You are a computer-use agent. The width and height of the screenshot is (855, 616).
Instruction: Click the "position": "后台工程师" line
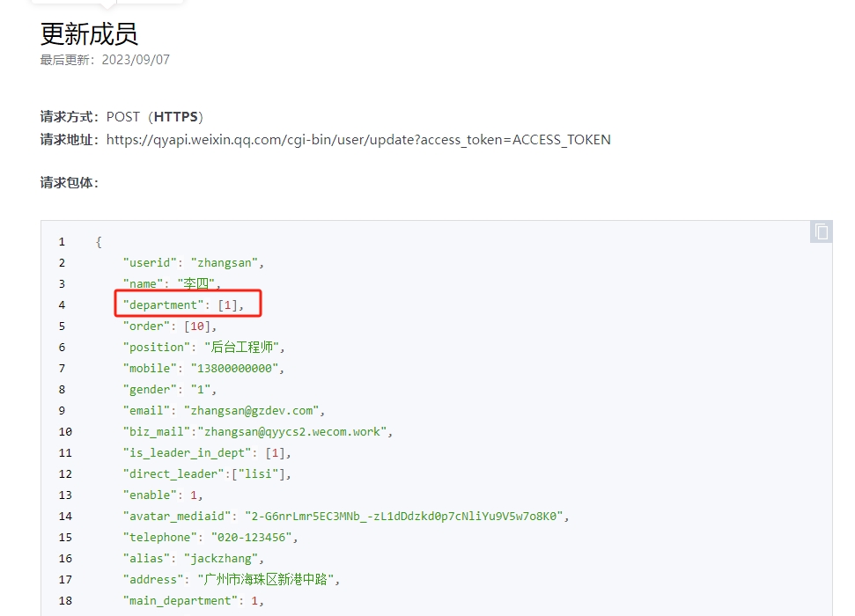pyautogui.click(x=203, y=348)
